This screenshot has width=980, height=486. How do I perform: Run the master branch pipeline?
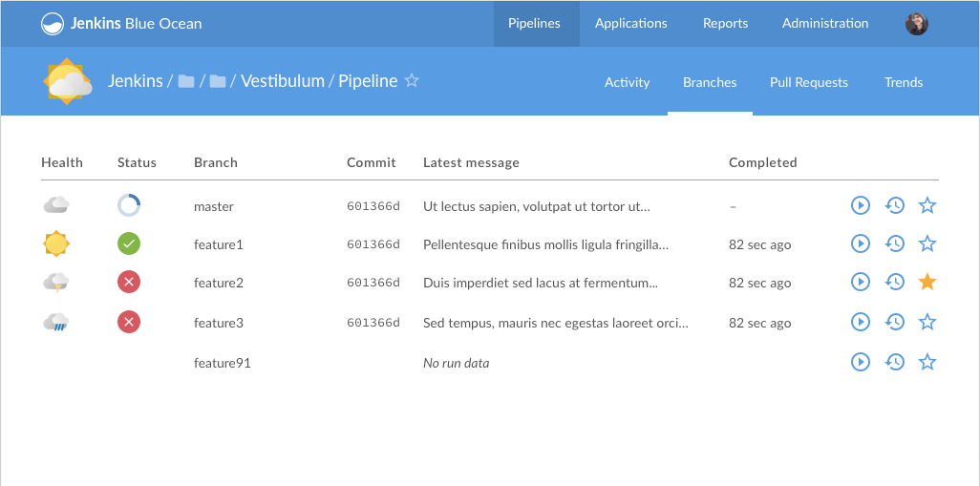pos(861,205)
